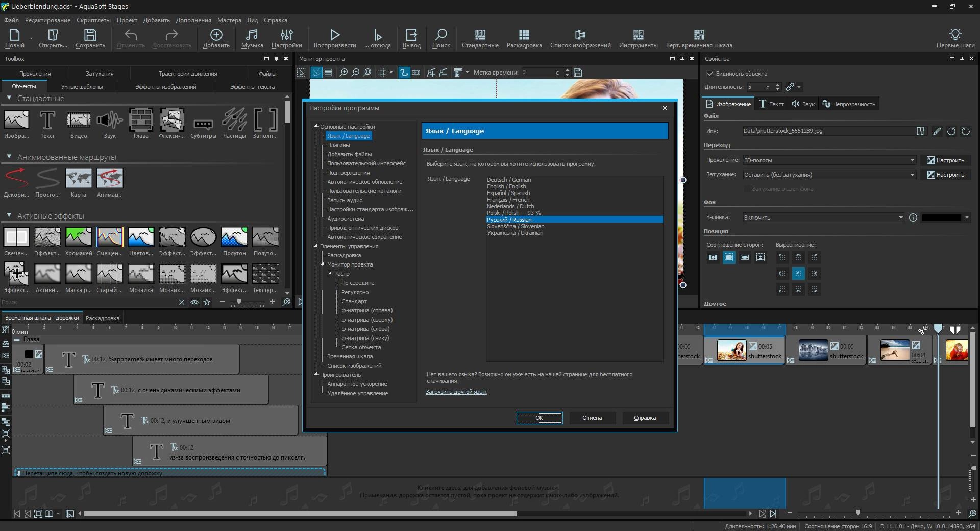Click Справка button in settings dialog

tap(645, 418)
